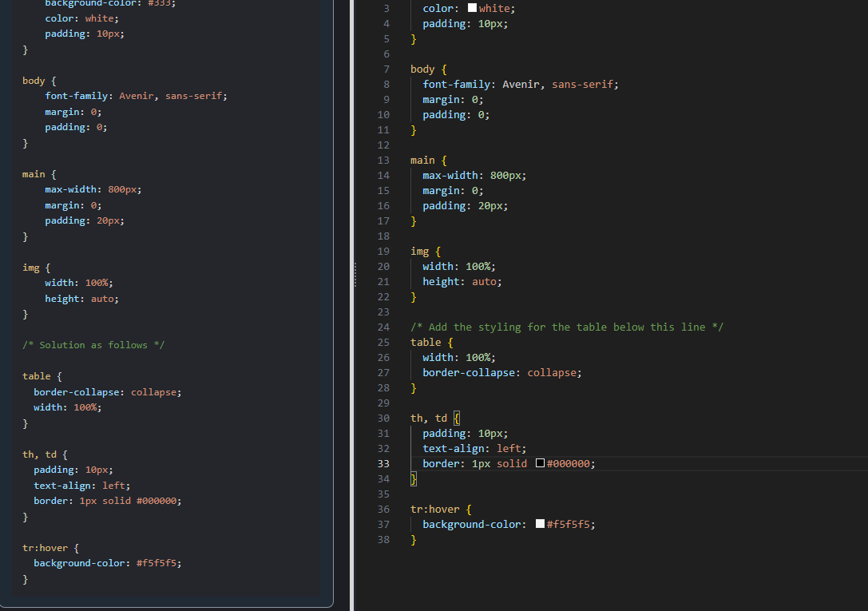Select line number 38 in the editor gutter
The height and width of the screenshot is (611, 868).
[x=383, y=540]
